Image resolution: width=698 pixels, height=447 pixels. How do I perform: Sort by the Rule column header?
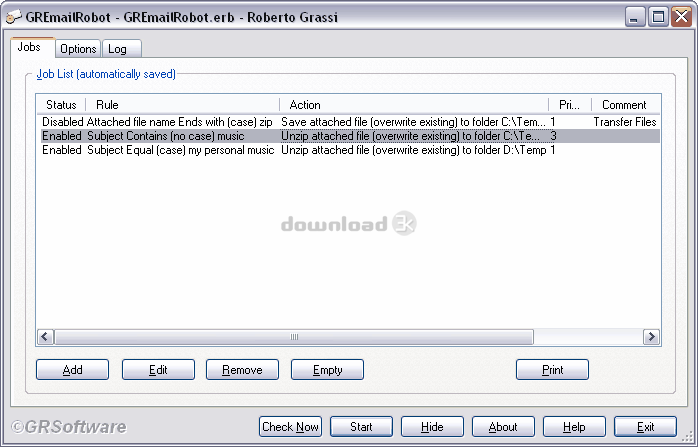tap(183, 105)
